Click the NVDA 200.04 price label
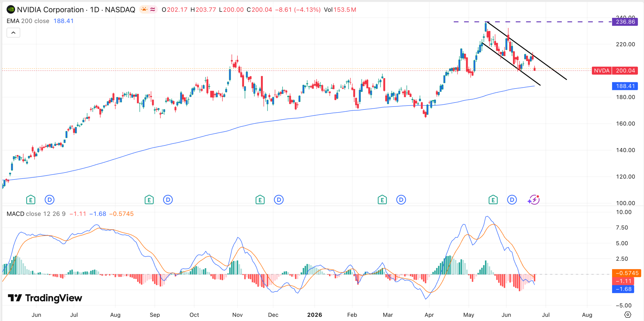644x321 pixels. (615, 71)
